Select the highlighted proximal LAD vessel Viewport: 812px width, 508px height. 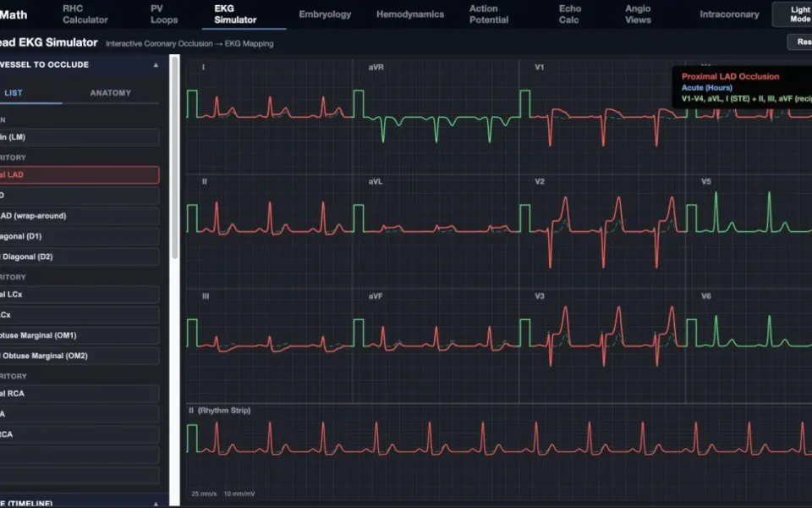tap(80, 174)
